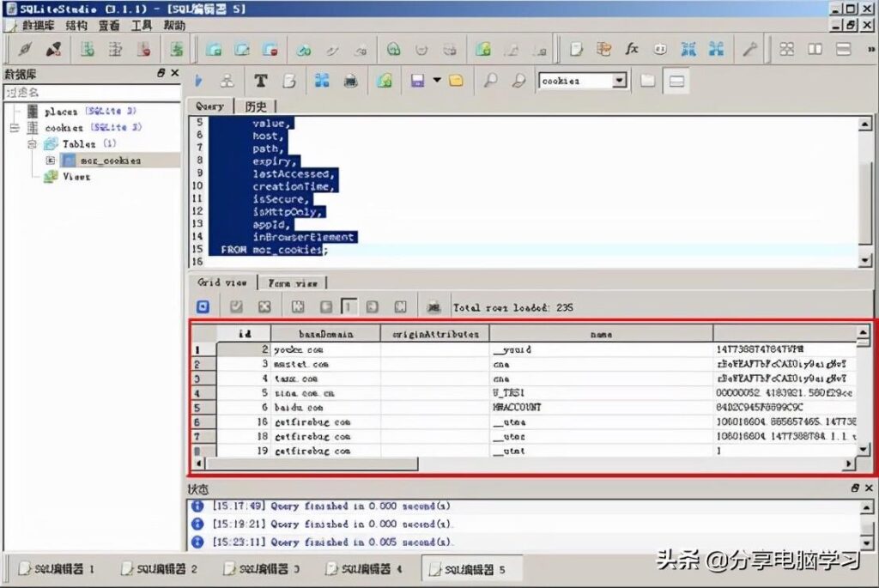The image size is (879, 588).
Task: Connect to the selected database
Action: pyautogui.click(x=24, y=49)
